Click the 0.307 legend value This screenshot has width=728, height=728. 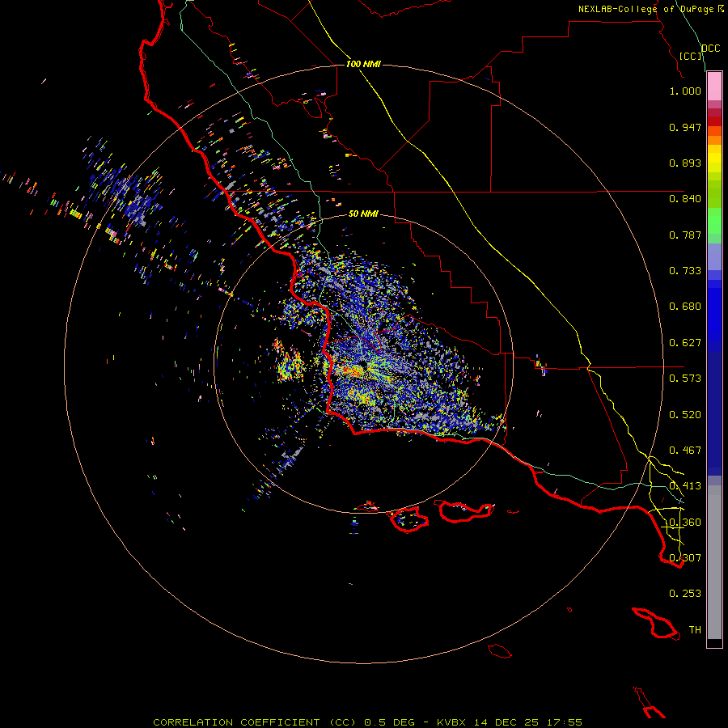tap(685, 558)
